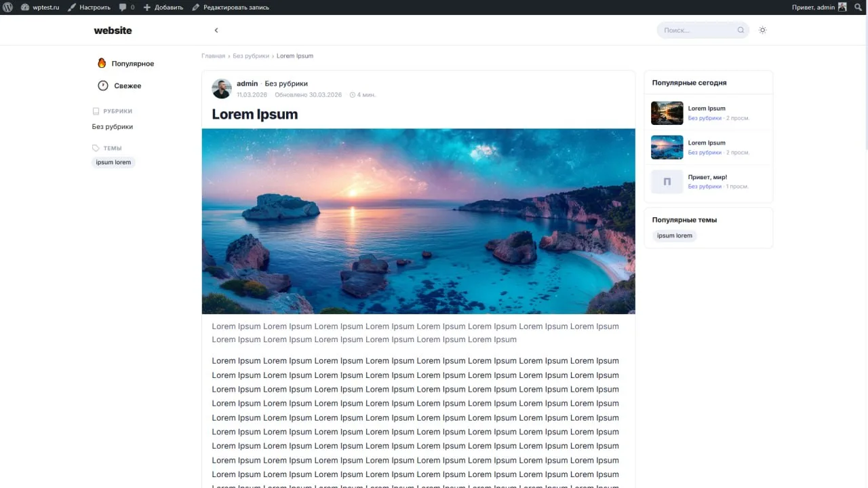Click Без рубрики under Привет, мир!
The image size is (868, 488).
(x=705, y=187)
